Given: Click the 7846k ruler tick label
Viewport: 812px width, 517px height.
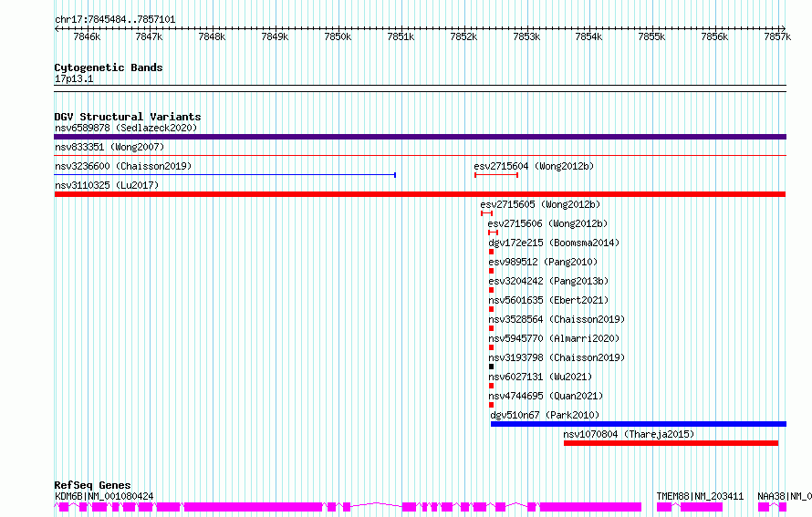Looking at the screenshot, I should 87,36.
